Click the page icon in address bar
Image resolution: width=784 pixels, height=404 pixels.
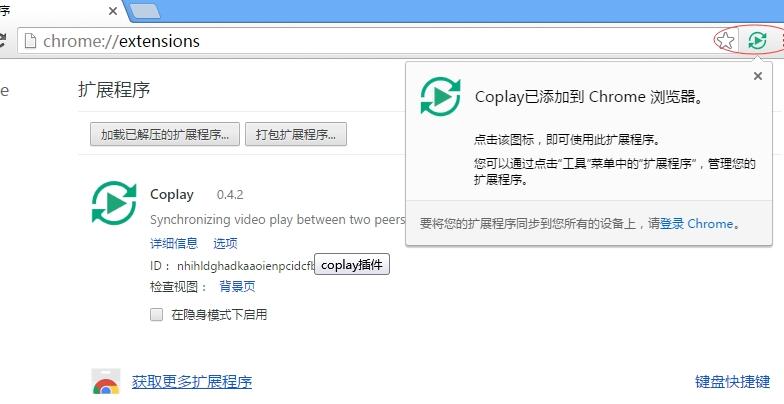pos(30,41)
